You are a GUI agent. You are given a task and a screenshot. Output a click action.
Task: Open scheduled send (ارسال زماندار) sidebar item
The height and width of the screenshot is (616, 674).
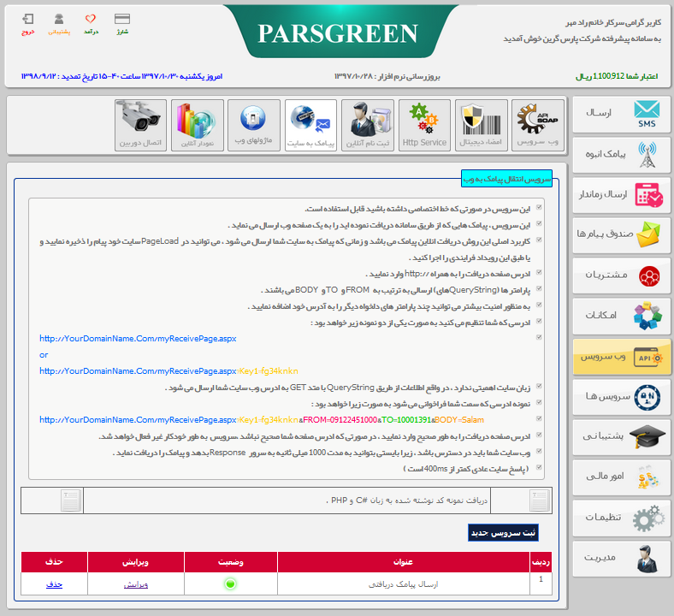tap(622, 195)
